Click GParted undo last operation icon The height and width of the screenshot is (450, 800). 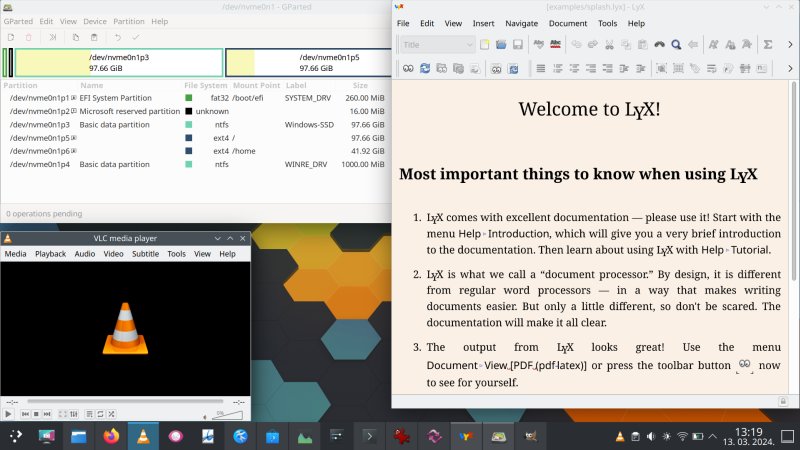[x=118, y=37]
